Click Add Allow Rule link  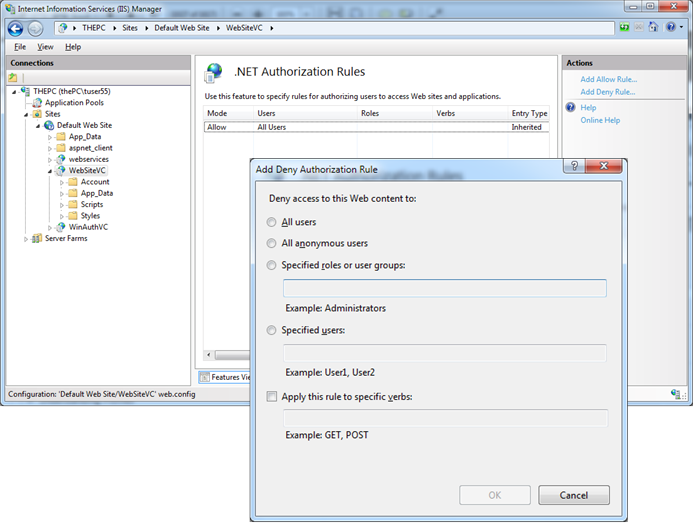[x=609, y=79]
